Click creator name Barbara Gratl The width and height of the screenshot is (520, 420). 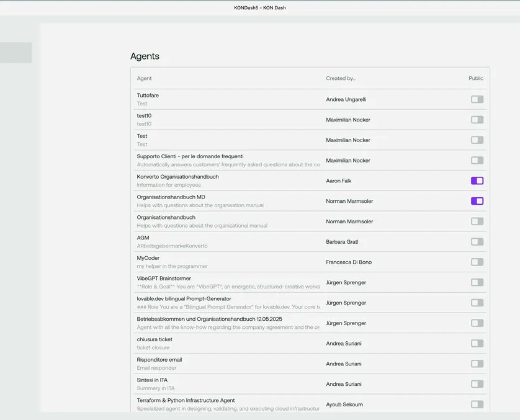pos(342,242)
